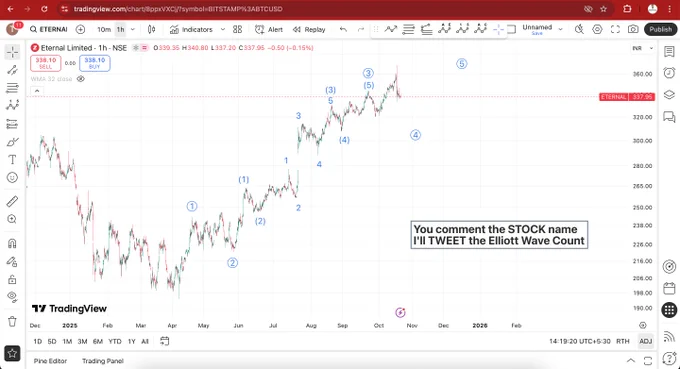Expand the time interval dropdown
Image resolution: width=680 pixels, height=369 pixels.
click(x=133, y=29)
